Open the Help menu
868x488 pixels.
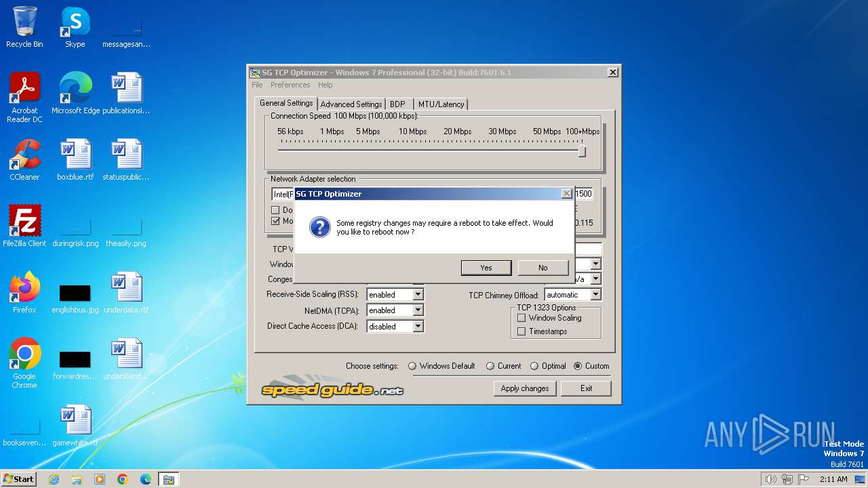(x=325, y=85)
